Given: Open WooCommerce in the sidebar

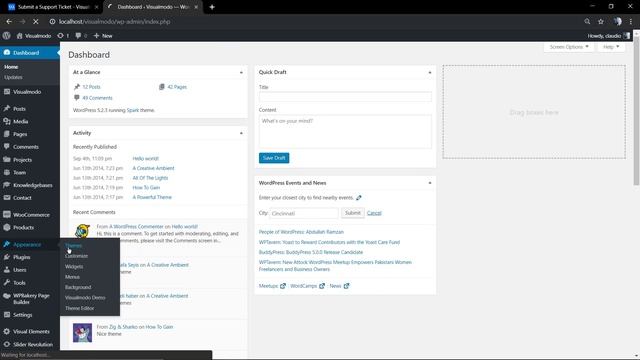Looking at the screenshot, I should click(31, 215).
